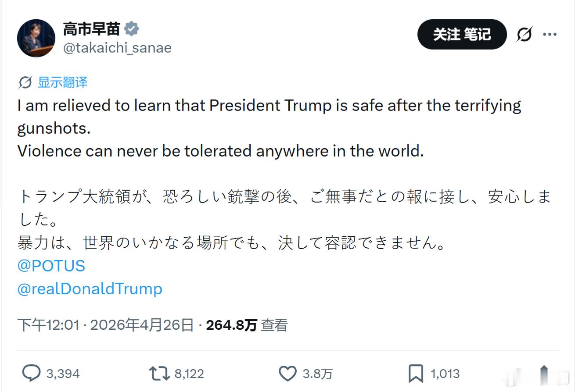Click the tweet timestamp 下午12:01
The height and width of the screenshot is (392, 575).
coord(48,325)
